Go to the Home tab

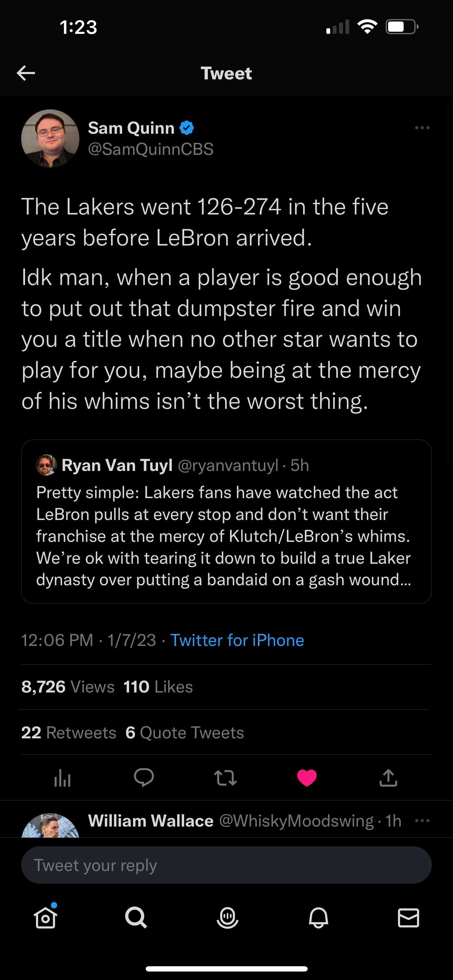[x=46, y=918]
